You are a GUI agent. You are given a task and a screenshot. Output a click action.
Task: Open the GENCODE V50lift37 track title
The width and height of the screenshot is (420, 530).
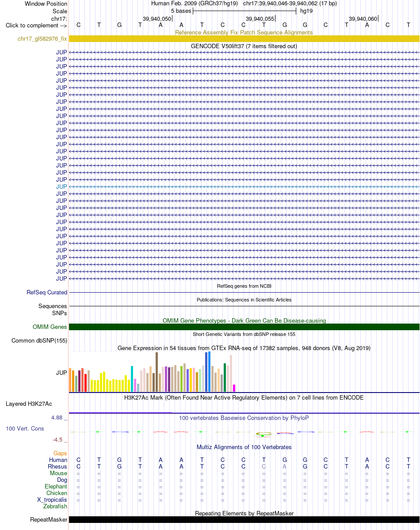[x=244, y=46]
